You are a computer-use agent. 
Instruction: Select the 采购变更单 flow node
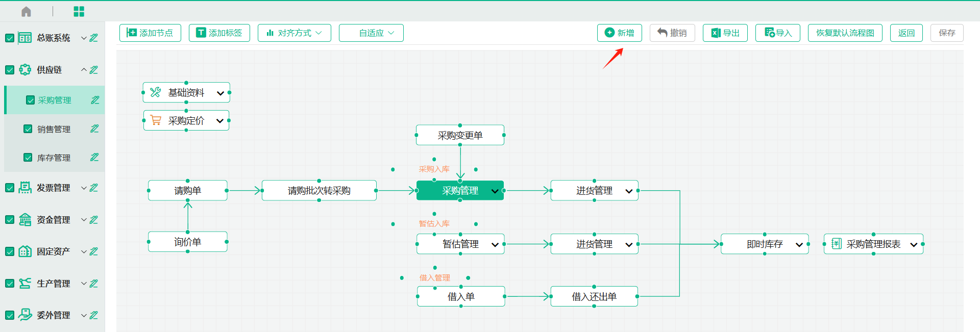pyautogui.click(x=460, y=135)
